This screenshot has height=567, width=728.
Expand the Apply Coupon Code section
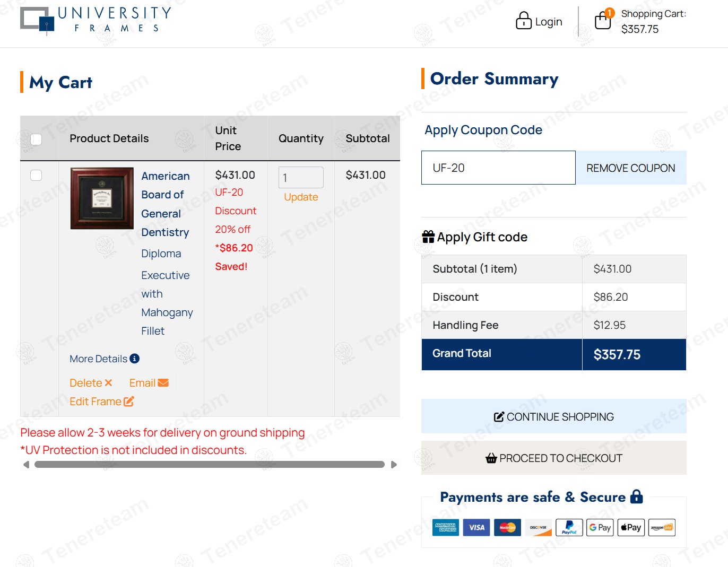[x=483, y=130]
